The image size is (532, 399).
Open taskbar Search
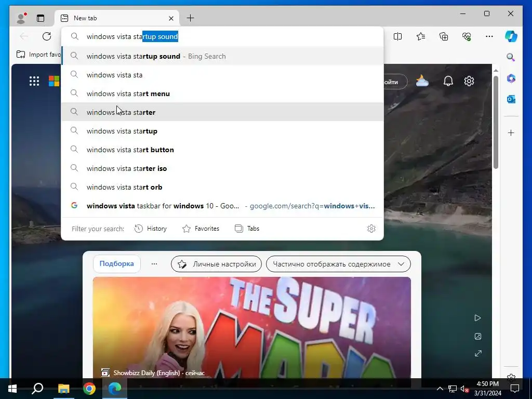click(37, 389)
